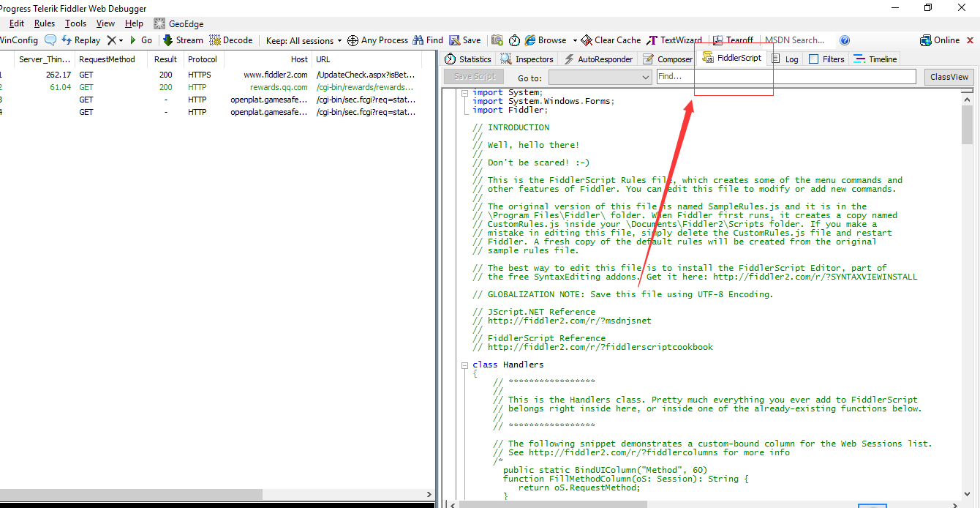Tearoff the inspectors window
The width and height of the screenshot is (980, 508).
732,40
